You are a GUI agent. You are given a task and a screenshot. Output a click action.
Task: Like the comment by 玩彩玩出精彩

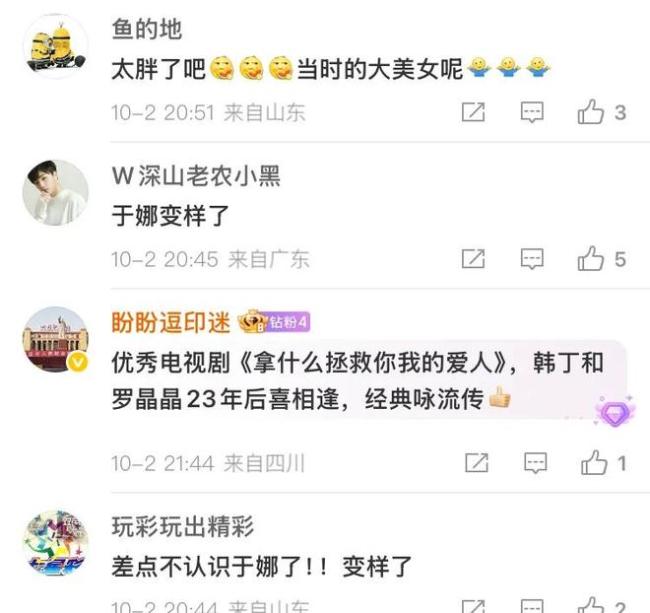[x=591, y=606]
